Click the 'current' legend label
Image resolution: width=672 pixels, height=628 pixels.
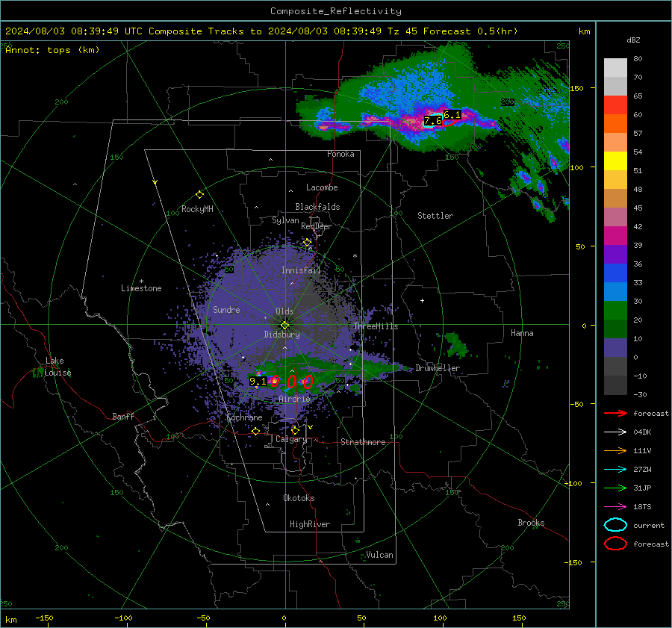pyautogui.click(x=649, y=525)
